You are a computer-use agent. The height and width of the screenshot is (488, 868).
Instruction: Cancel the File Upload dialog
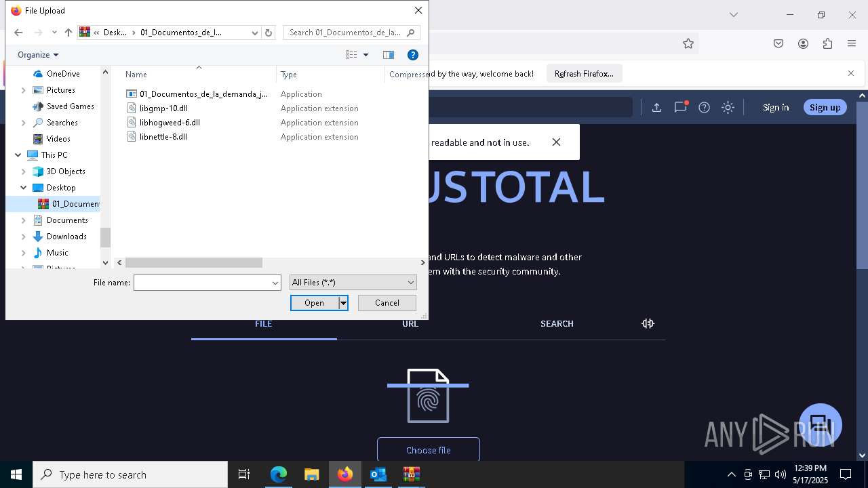[x=387, y=303]
